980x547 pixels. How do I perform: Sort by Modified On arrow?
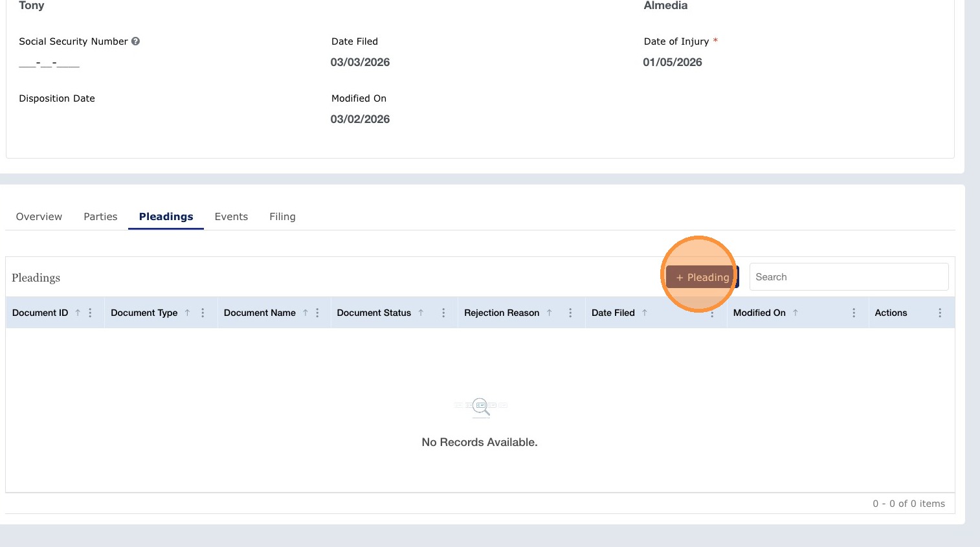[x=796, y=313]
